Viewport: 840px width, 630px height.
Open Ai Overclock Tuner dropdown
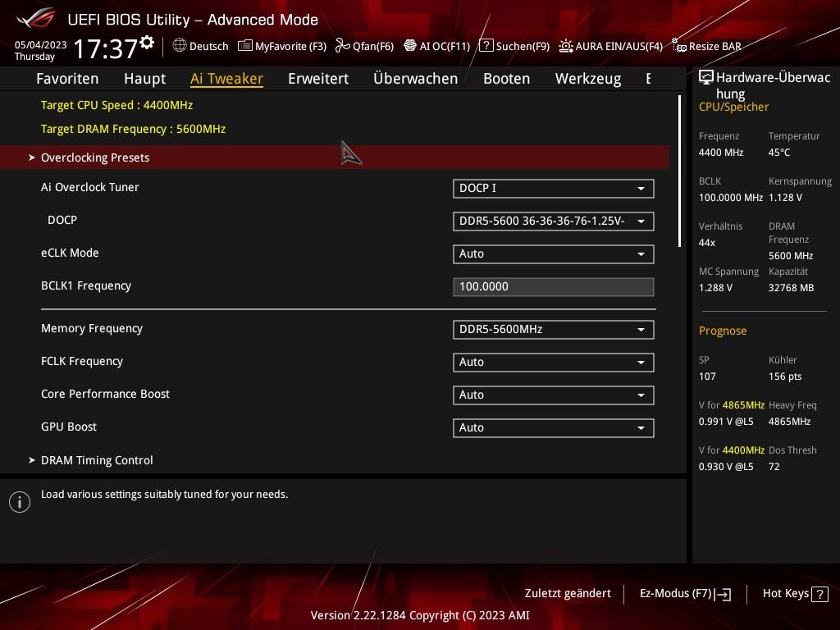[x=554, y=189]
